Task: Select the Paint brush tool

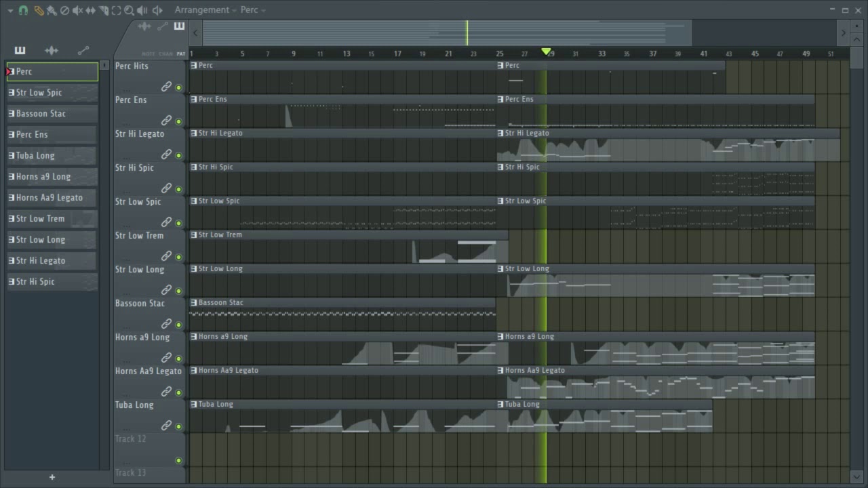Action: click(52, 10)
